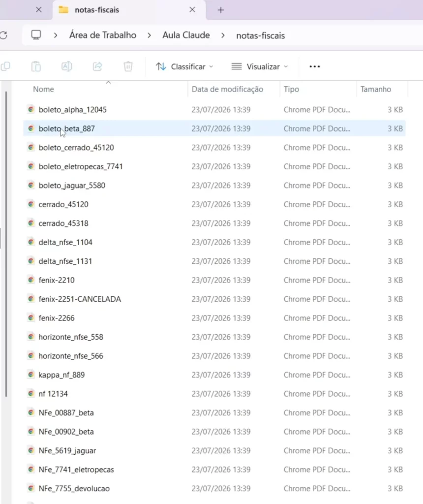Click Chrome PDF icon of horizonte_nfse_566

[31, 355]
